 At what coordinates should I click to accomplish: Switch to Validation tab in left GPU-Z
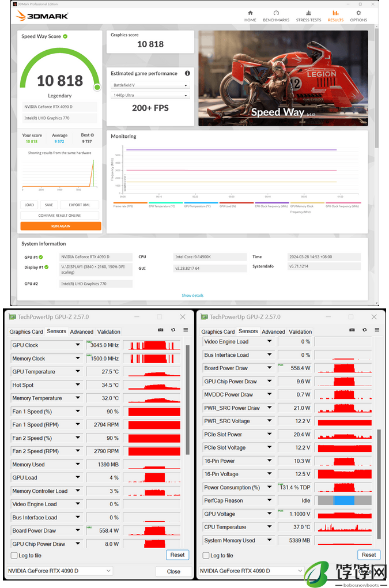(x=109, y=332)
